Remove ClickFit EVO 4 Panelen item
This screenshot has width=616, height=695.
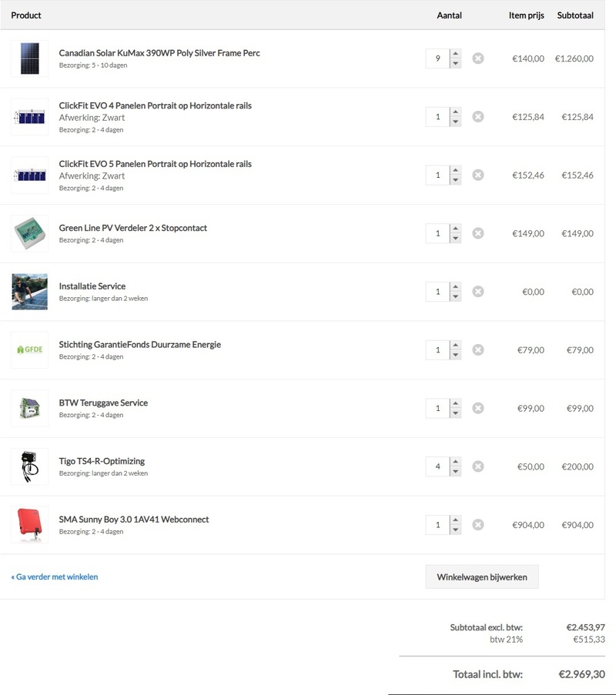(x=477, y=117)
